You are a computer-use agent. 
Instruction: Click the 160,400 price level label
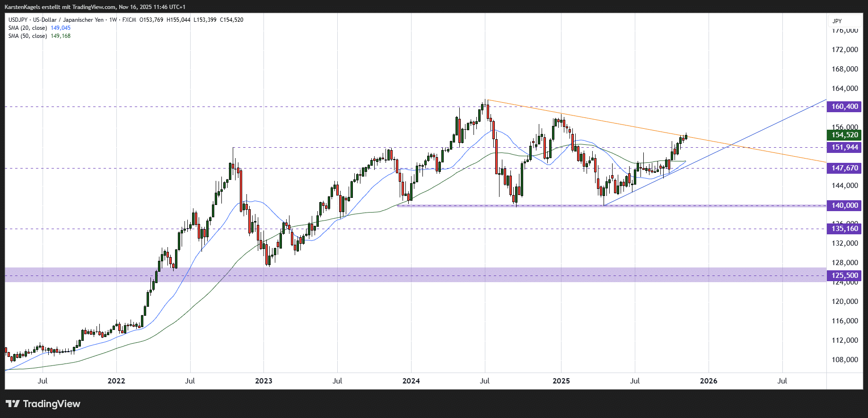[x=844, y=107]
